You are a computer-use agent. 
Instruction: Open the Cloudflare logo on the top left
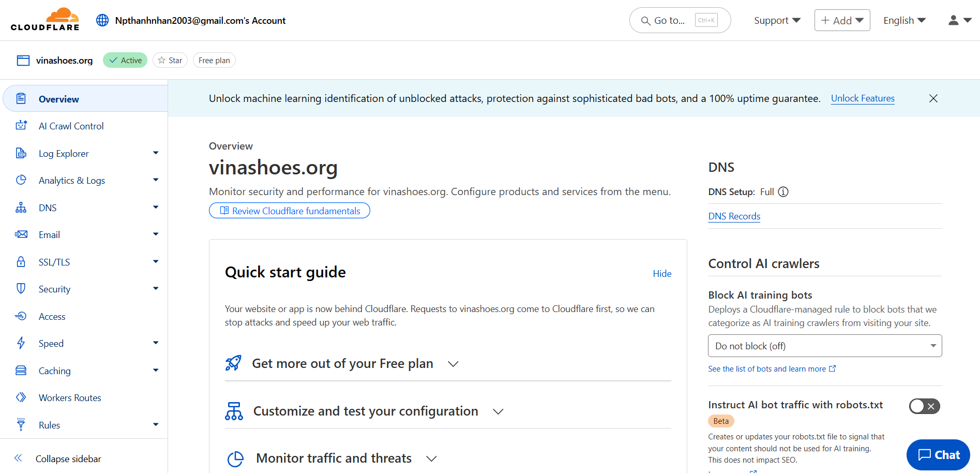coord(45,20)
